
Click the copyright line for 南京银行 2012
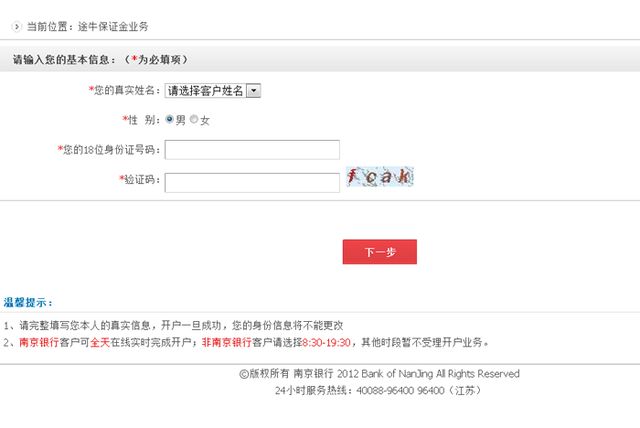pos(379,374)
